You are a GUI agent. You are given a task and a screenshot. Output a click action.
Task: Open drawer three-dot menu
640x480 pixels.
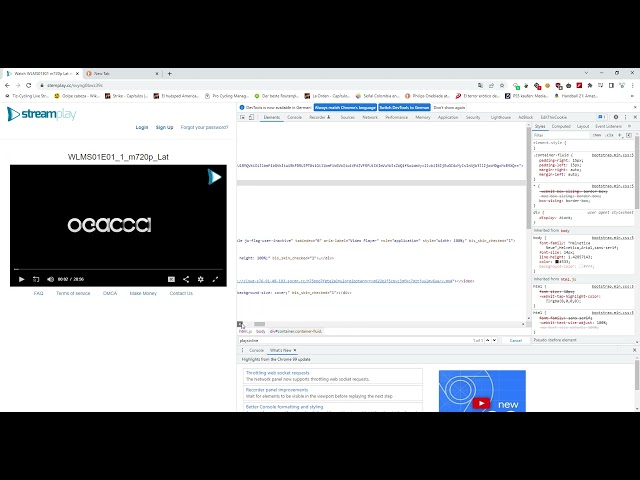[x=242, y=350]
